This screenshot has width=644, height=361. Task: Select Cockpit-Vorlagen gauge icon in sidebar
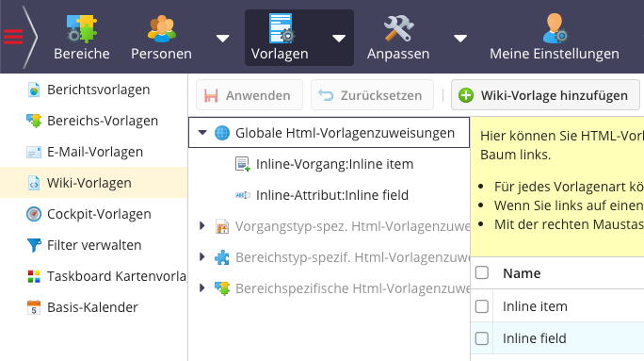(x=34, y=214)
